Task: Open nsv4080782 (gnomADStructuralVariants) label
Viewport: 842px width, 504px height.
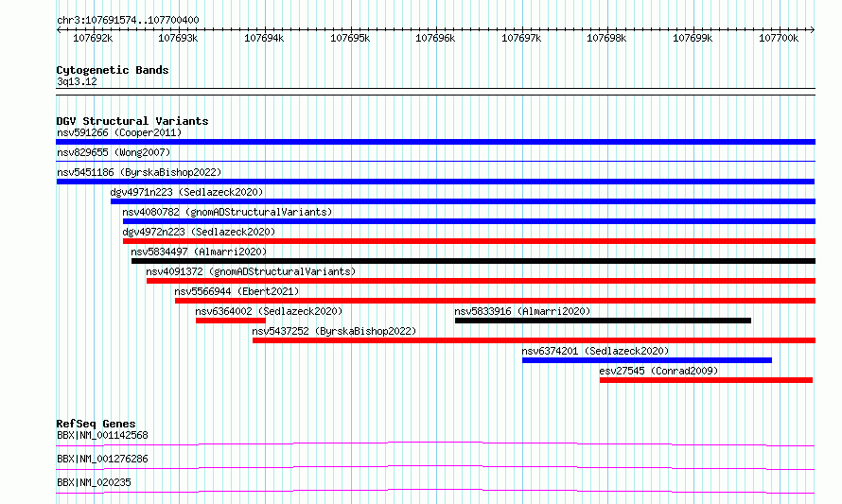Action: pos(227,212)
